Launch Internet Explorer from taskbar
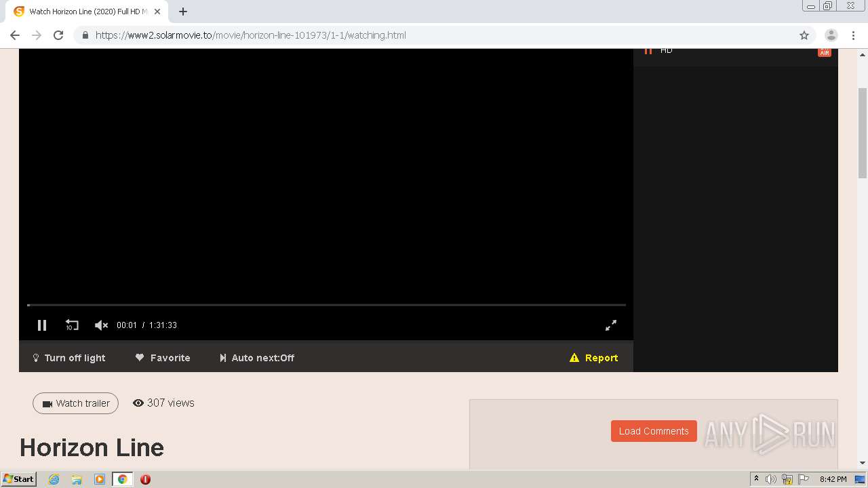868x488 pixels. [x=54, y=479]
